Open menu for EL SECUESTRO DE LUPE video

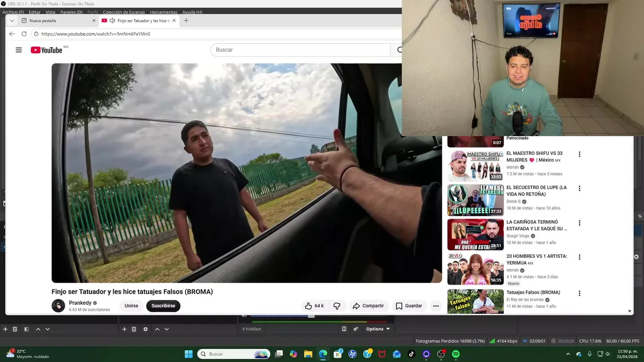[x=579, y=189]
